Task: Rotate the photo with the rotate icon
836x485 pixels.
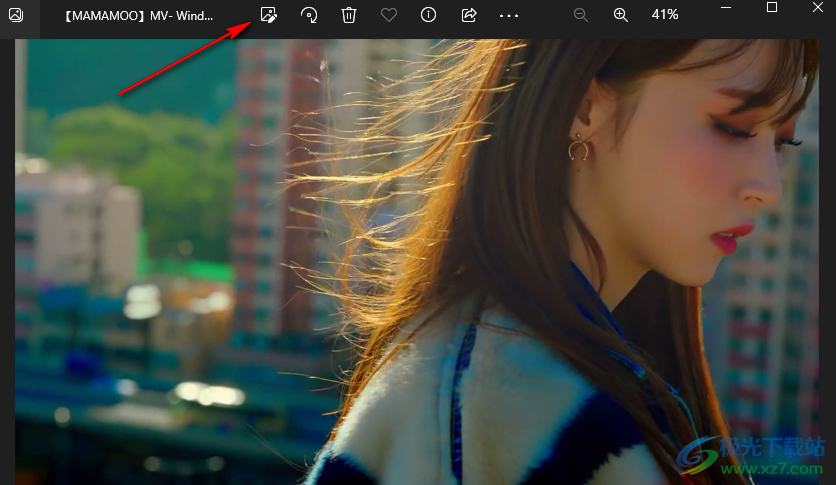Action: [x=309, y=15]
